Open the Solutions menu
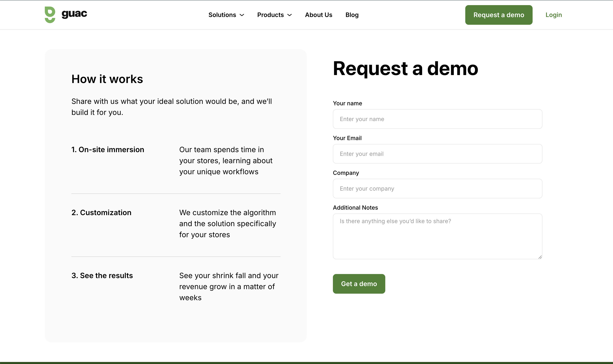The image size is (613, 364). point(222,15)
